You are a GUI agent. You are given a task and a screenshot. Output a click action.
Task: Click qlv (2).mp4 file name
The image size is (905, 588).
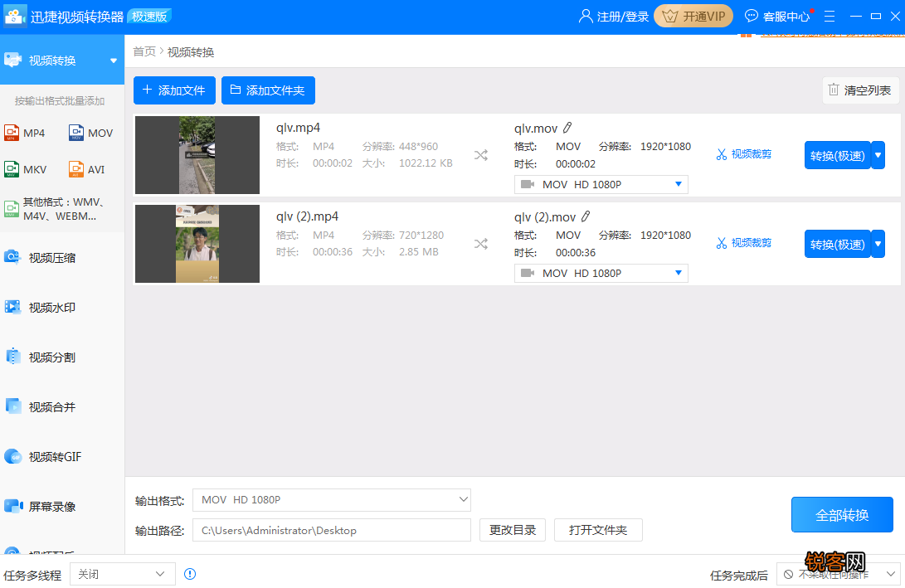click(307, 216)
